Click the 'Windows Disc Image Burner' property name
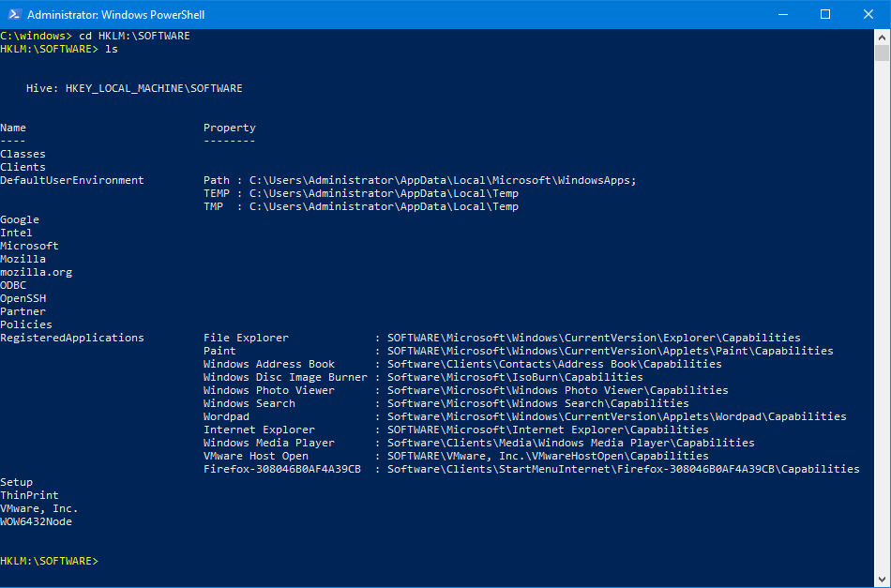This screenshot has height=588, width=891. (286, 377)
